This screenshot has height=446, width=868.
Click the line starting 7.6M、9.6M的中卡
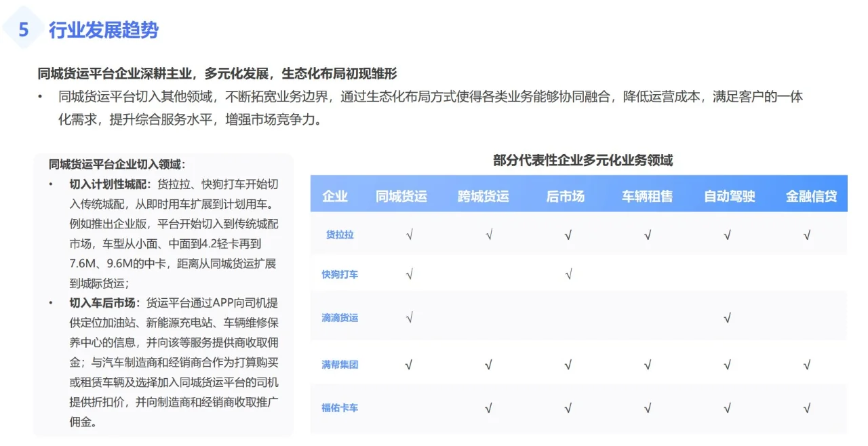173,263
